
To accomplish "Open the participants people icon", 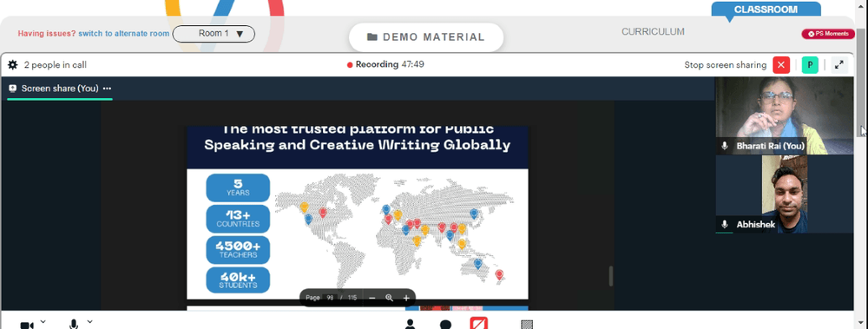I will tap(411, 324).
